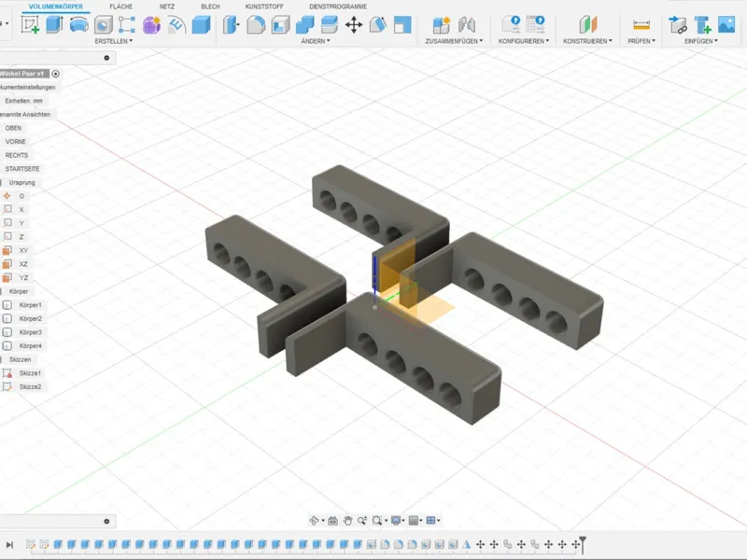Toggle visibility of Körper4
The image size is (747, 560).
(x=7, y=345)
